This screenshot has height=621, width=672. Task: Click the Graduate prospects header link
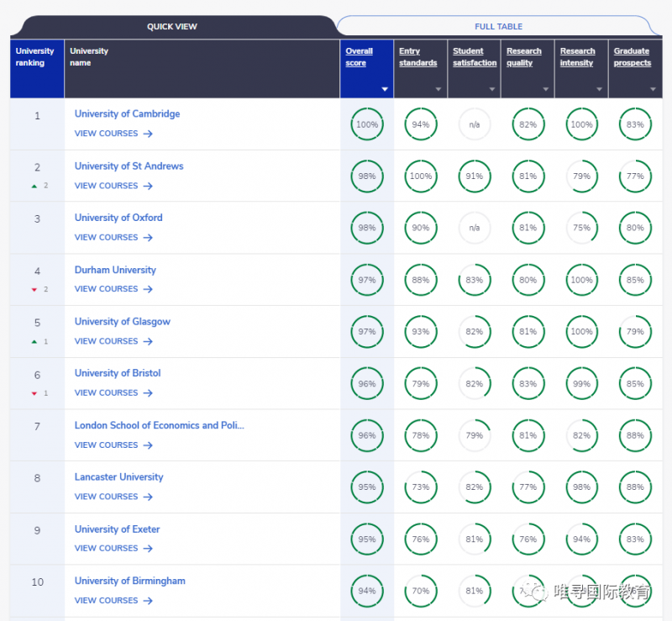pos(633,56)
